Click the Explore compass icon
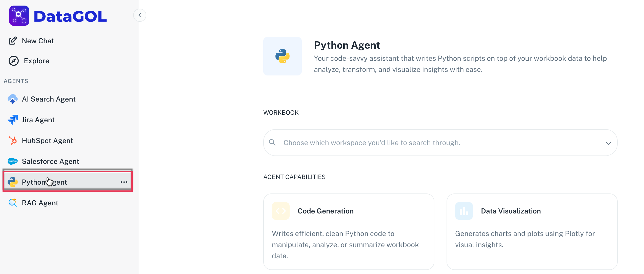The image size is (644, 274). pyautogui.click(x=14, y=61)
